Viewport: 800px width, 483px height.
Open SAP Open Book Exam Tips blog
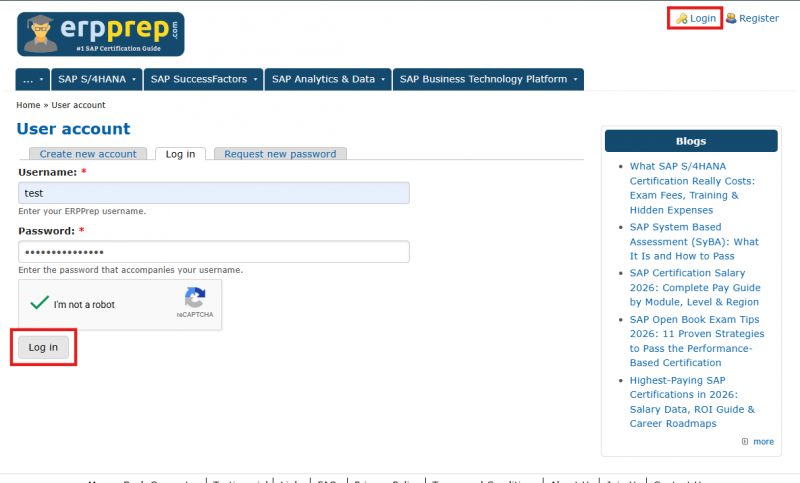tap(697, 341)
